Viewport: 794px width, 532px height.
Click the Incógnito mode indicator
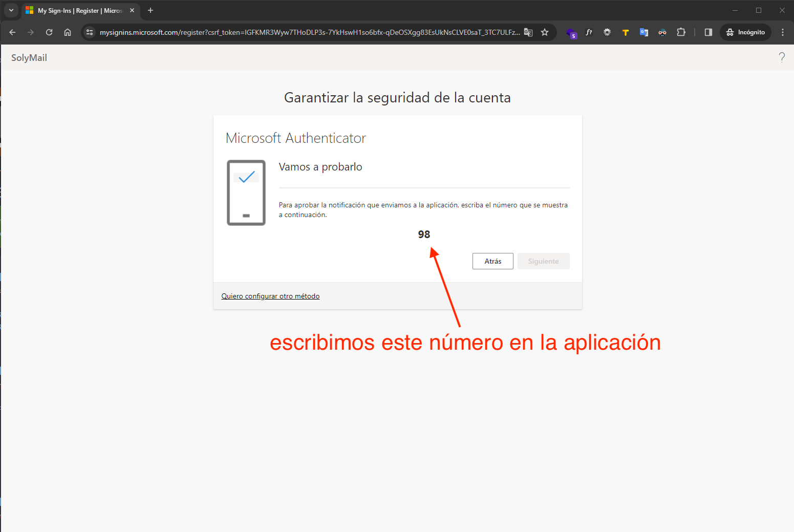[745, 32]
